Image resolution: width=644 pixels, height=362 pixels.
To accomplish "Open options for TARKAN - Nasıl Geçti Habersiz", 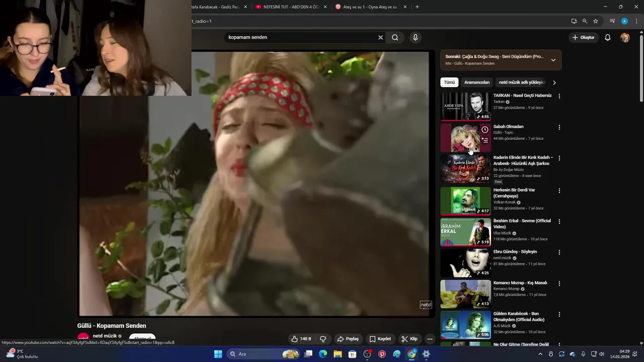I will point(559,96).
